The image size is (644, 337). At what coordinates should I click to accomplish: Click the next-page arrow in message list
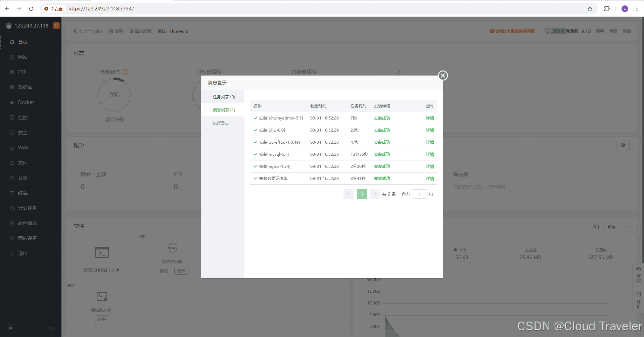[x=375, y=194]
